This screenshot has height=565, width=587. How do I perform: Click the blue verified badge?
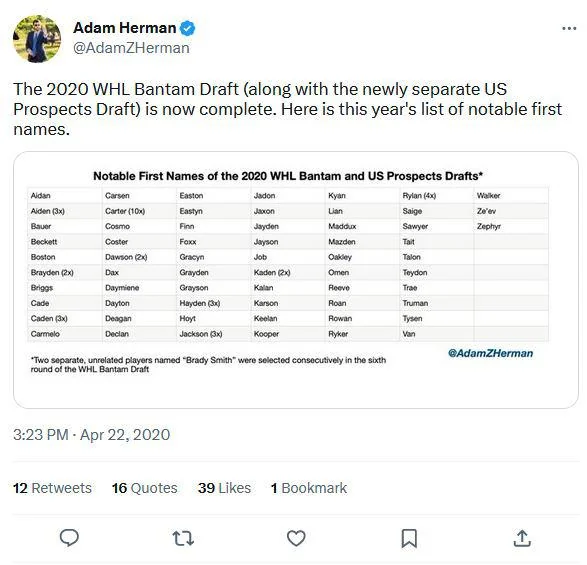(188, 28)
